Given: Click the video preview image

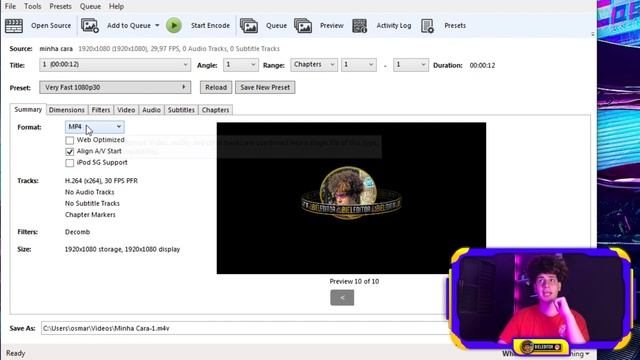Looking at the screenshot, I should point(351,198).
